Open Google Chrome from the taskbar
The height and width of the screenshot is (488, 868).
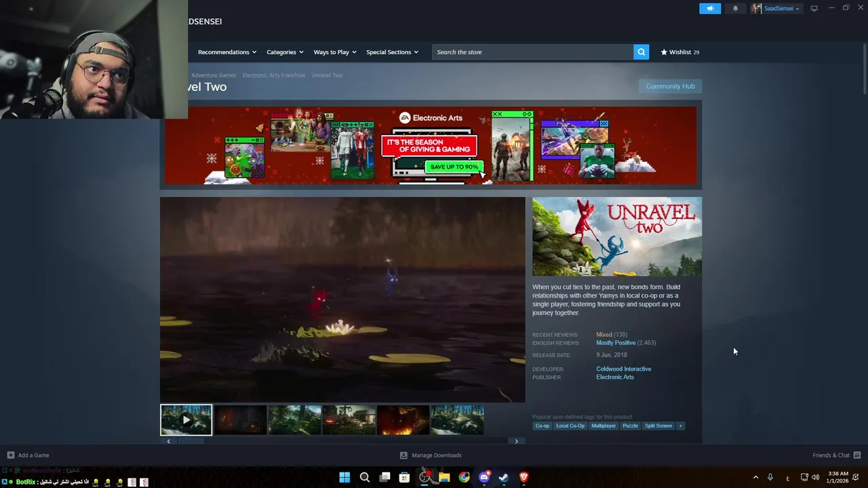click(464, 477)
